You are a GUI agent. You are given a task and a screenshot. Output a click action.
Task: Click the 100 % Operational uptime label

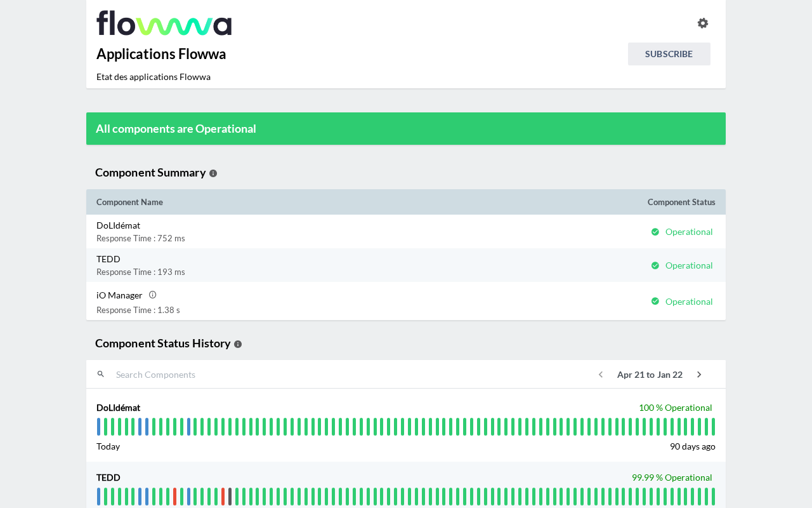tap(676, 408)
